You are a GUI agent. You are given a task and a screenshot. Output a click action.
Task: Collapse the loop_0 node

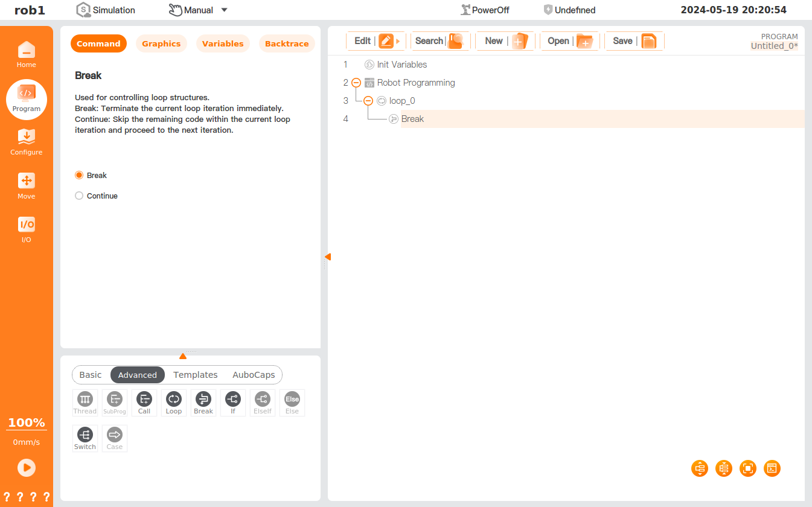[x=368, y=101]
